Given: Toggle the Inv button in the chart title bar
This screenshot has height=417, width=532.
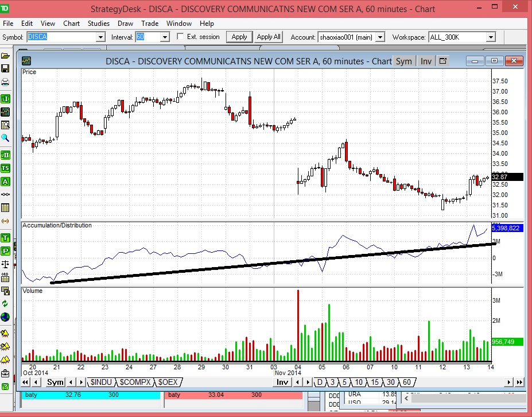Looking at the screenshot, I should [x=426, y=61].
